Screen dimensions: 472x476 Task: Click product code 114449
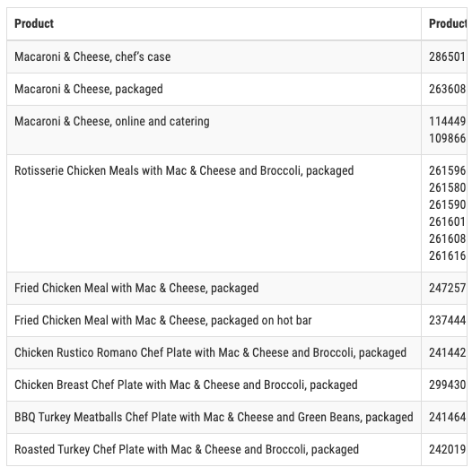(447, 121)
